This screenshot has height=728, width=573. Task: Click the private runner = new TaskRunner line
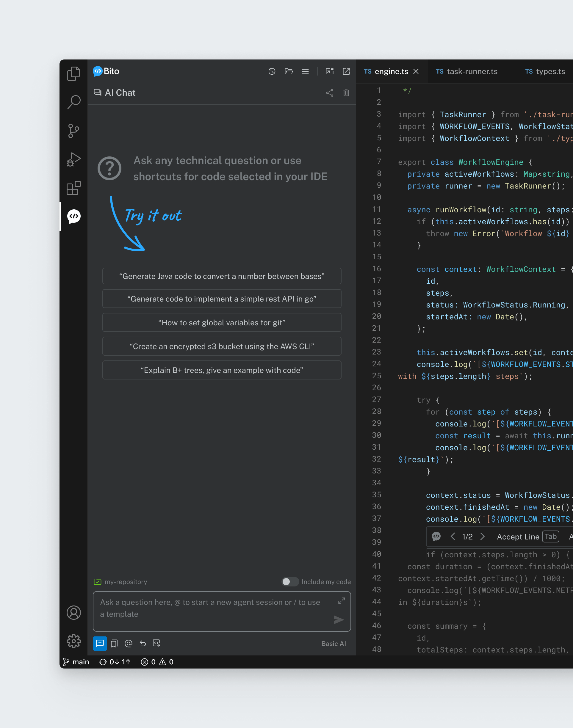pos(486,186)
